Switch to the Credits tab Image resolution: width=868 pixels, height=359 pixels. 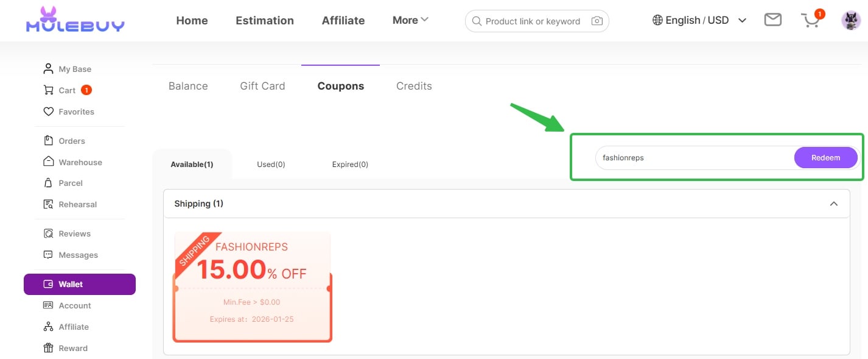click(x=414, y=86)
